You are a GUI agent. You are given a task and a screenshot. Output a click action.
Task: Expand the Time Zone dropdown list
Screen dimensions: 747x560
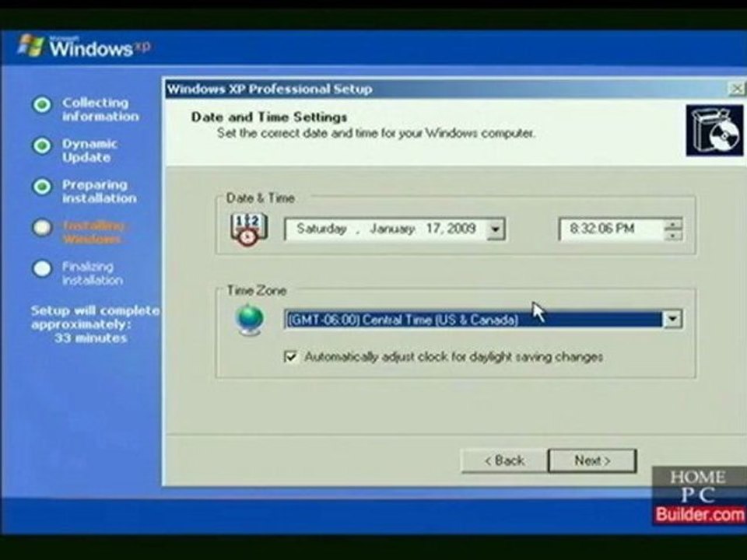click(672, 319)
